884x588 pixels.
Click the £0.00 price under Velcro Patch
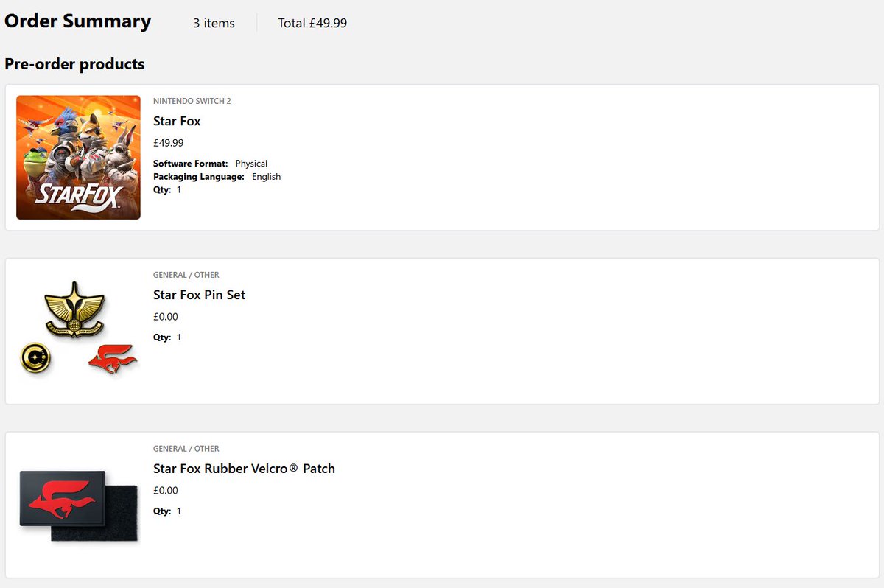(166, 491)
